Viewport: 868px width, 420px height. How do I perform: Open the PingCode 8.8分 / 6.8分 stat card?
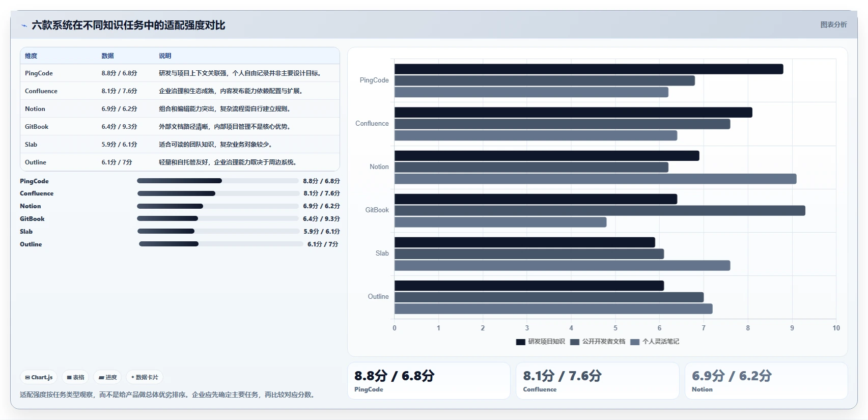point(429,381)
